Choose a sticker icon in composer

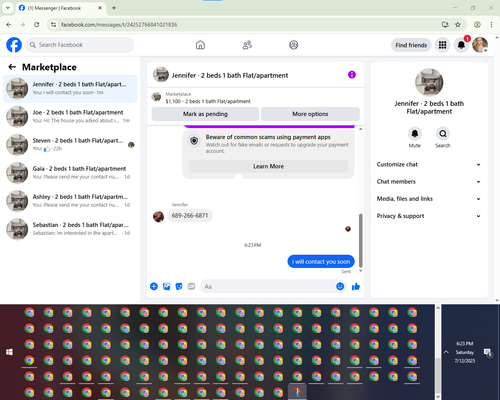coord(179,286)
